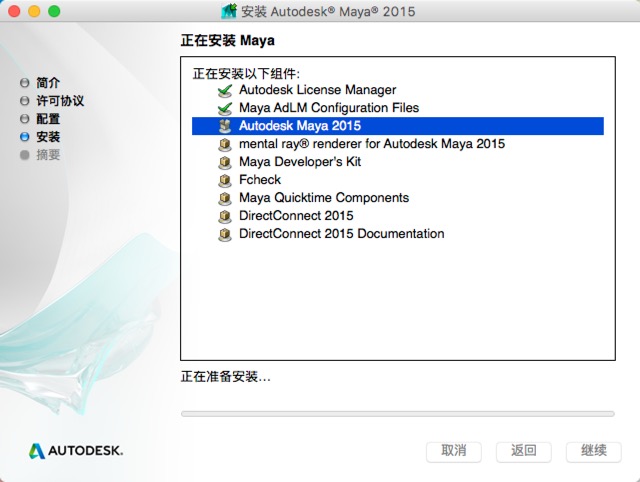Select the Maya Quicktime Components row
The height and width of the screenshot is (482, 640).
click(398, 198)
